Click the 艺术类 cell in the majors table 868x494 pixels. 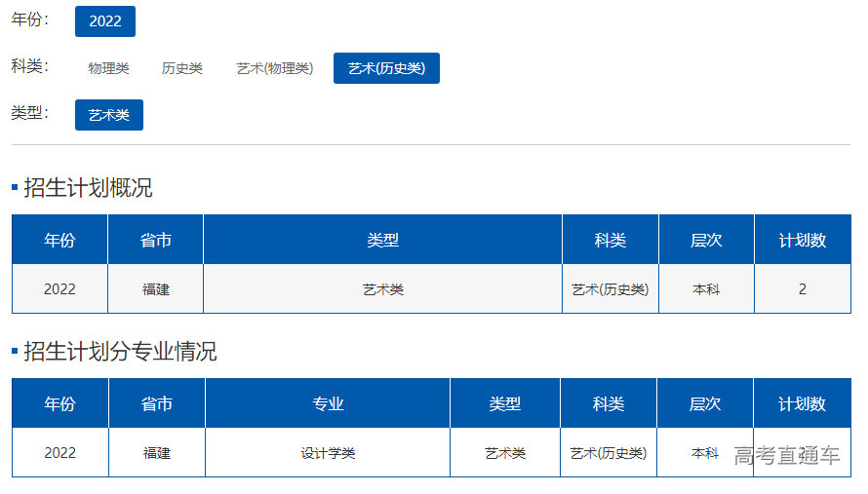(505, 453)
